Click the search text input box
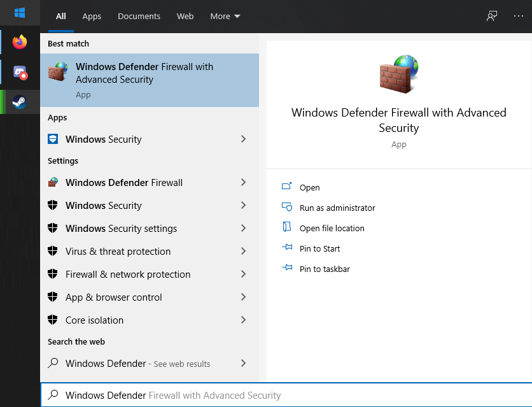The width and height of the screenshot is (532, 407). 286,396
